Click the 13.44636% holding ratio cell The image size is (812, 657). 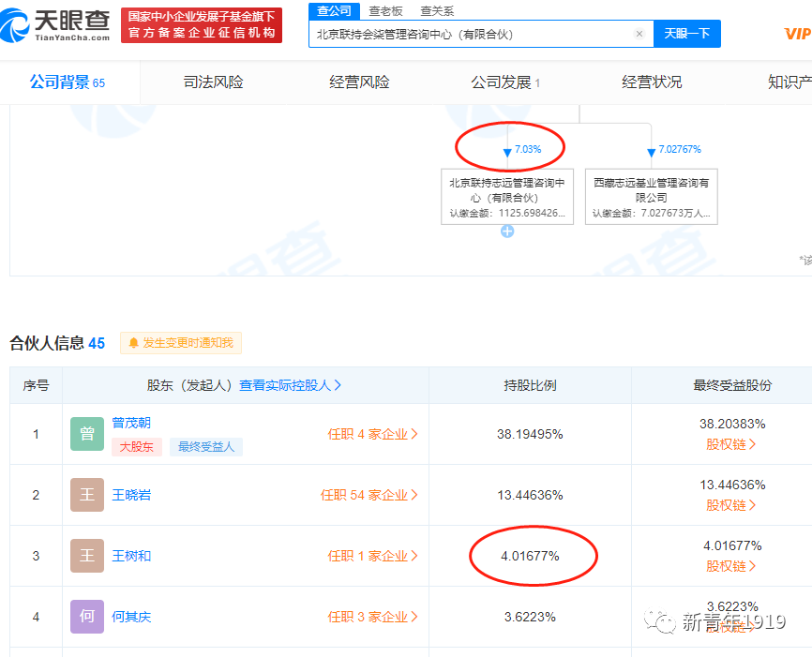click(530, 496)
